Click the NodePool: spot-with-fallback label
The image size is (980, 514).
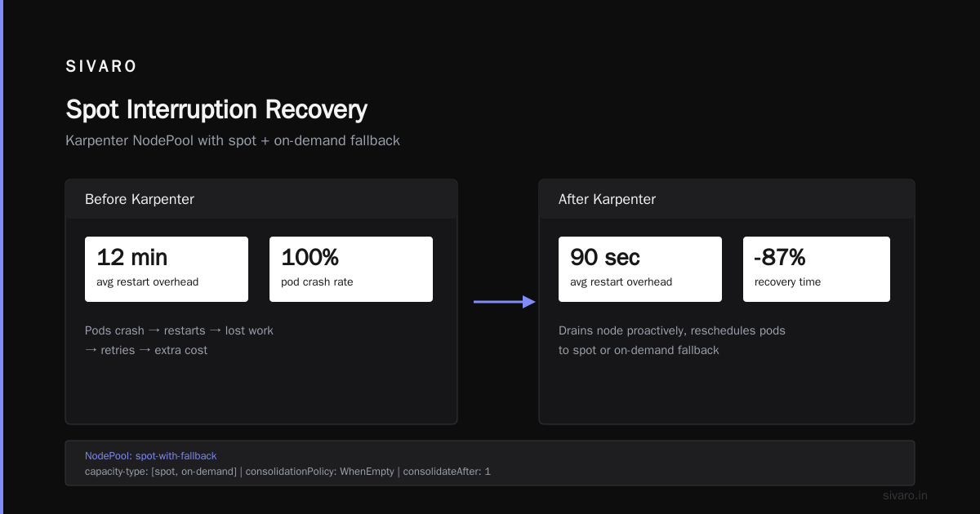[x=151, y=456]
